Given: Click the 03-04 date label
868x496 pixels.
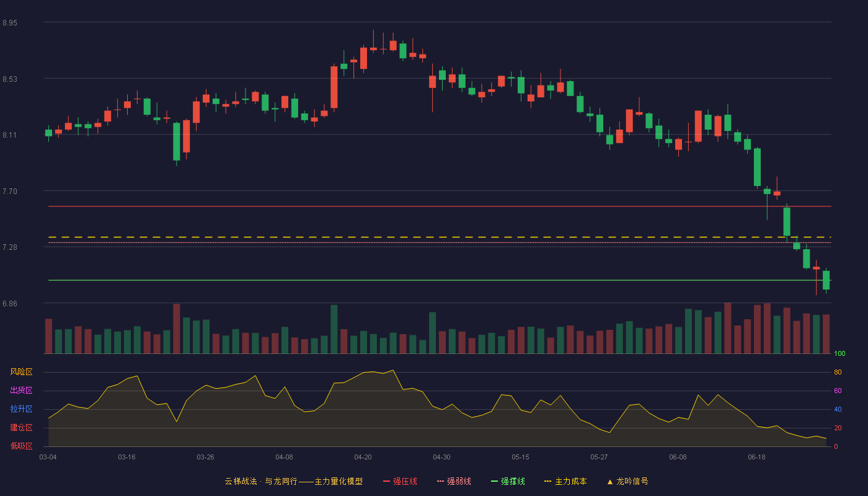Looking at the screenshot, I should (x=48, y=457).
